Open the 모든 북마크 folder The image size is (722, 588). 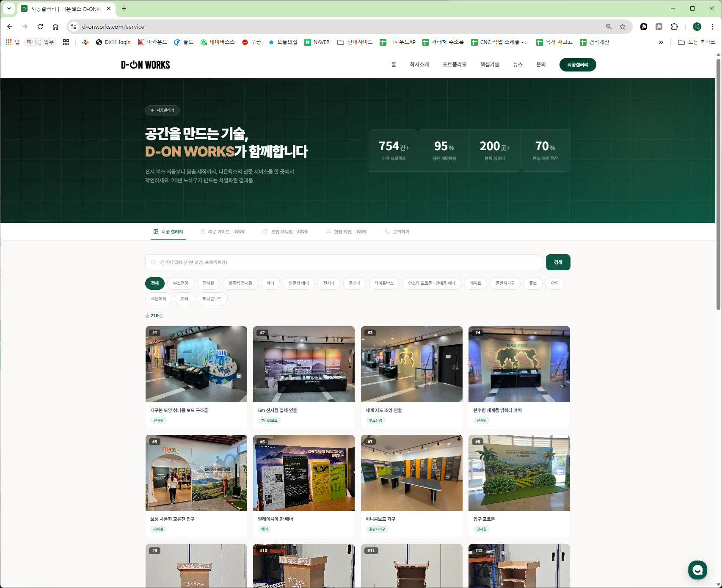point(697,42)
